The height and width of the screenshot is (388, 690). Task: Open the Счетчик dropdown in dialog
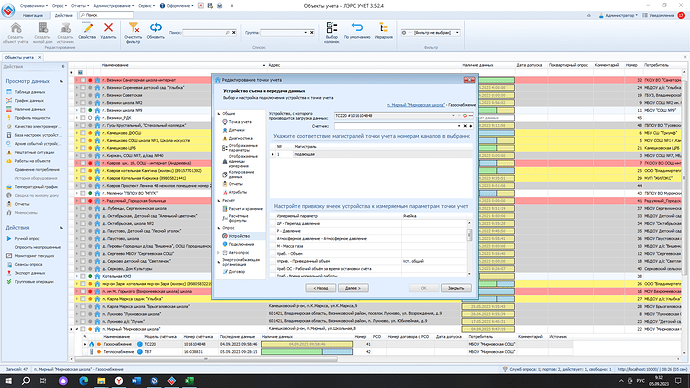tap(459, 126)
